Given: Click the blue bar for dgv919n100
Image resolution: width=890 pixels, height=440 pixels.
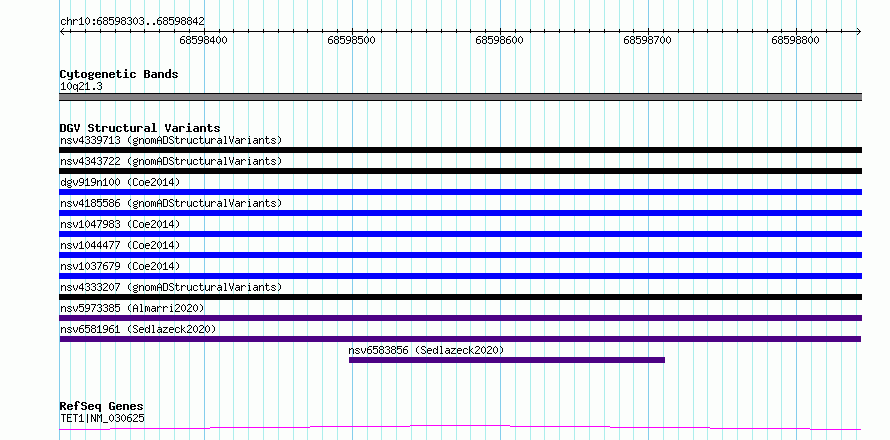Looking at the screenshot, I should (x=460, y=192).
